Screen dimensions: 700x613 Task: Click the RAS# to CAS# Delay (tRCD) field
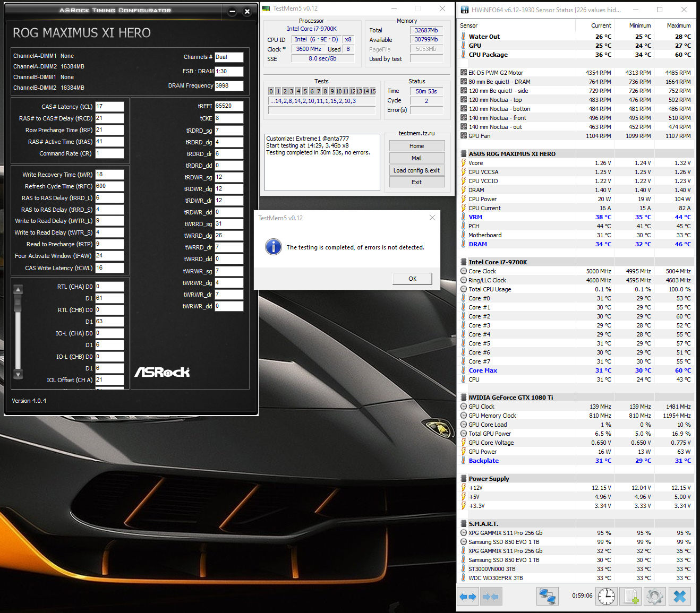109,118
